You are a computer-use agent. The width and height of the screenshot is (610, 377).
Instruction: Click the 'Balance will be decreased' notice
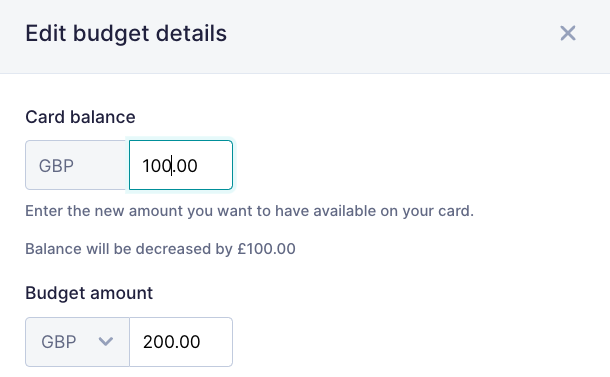(160, 249)
